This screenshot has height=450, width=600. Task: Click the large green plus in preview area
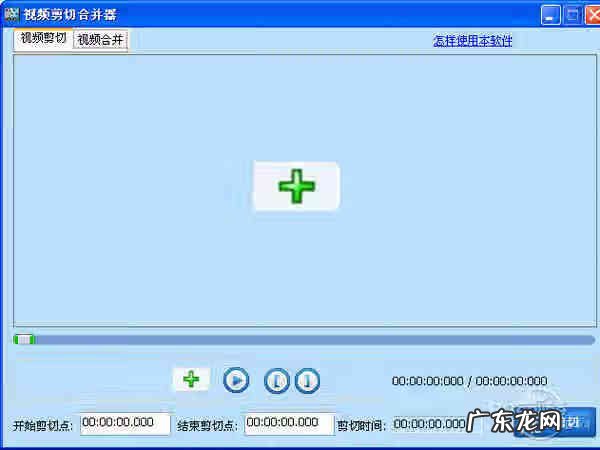tap(297, 186)
